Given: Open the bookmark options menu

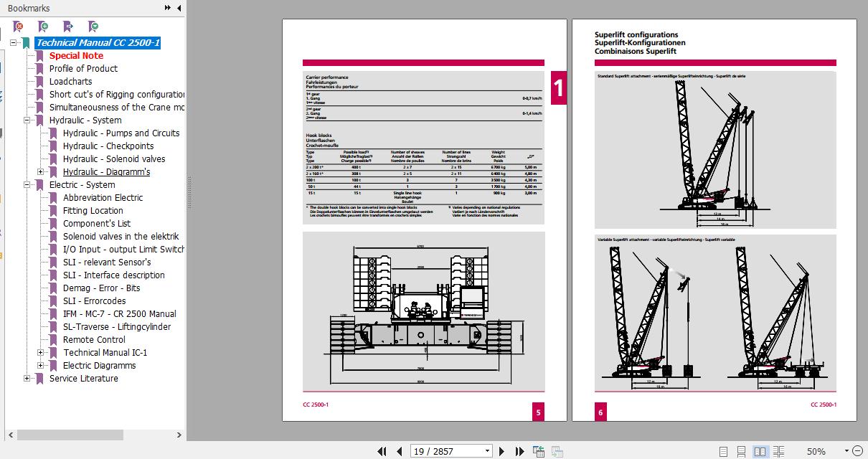Looking at the screenshot, I should click(92, 25).
